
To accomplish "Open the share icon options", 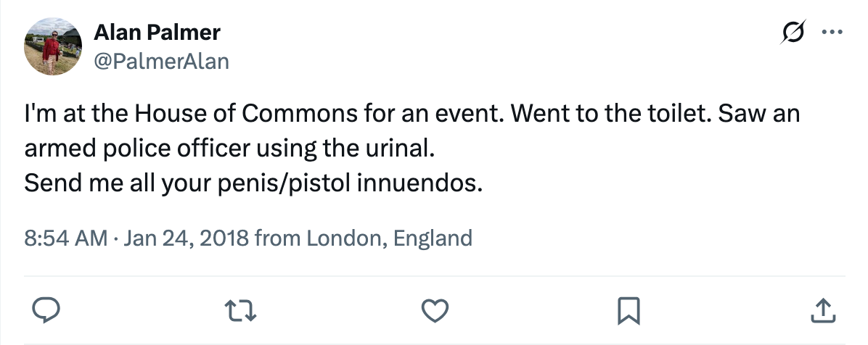I will [821, 311].
